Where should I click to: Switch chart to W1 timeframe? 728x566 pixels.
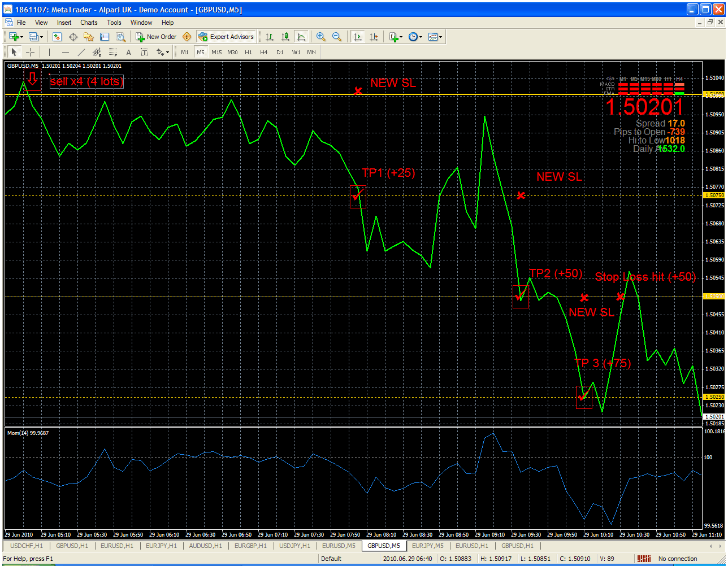click(x=296, y=52)
